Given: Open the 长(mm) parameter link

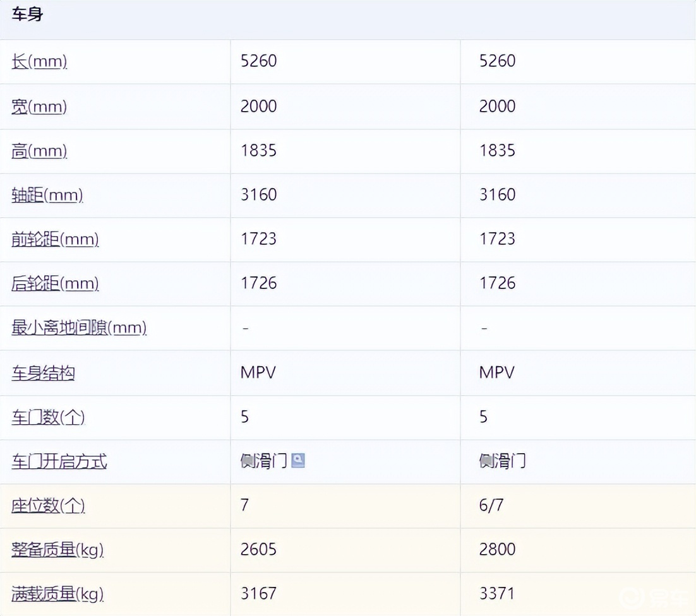Looking at the screenshot, I should tap(39, 61).
